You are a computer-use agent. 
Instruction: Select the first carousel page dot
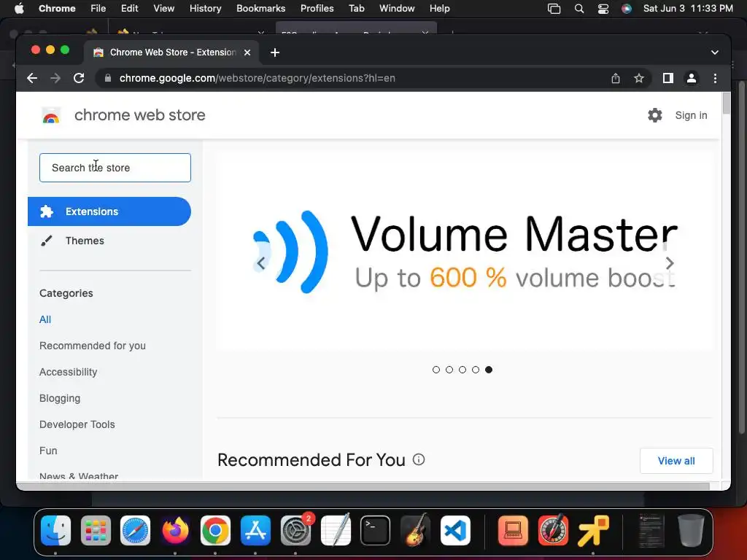[x=436, y=370]
